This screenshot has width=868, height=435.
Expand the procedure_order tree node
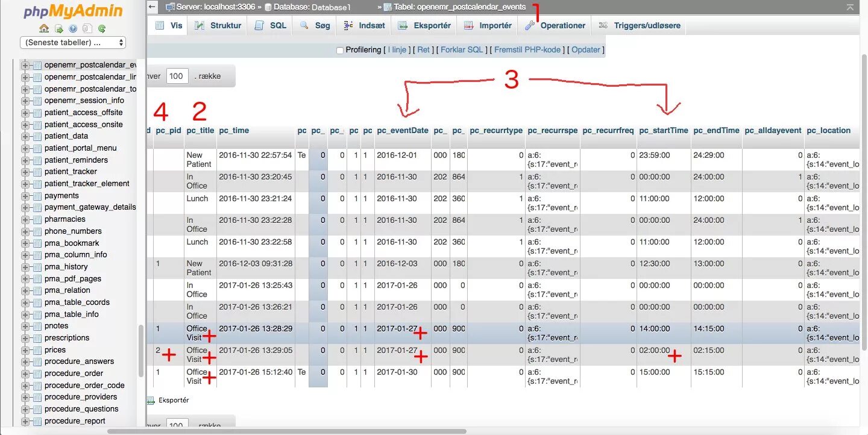coord(25,374)
